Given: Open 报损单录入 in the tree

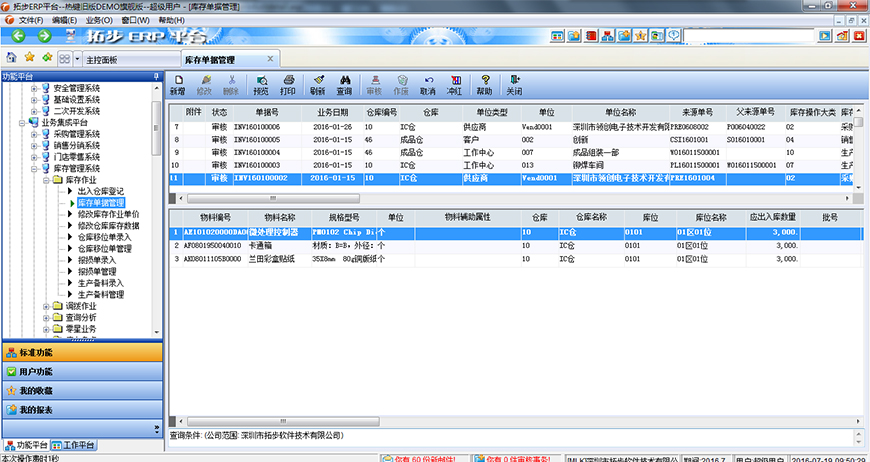Looking at the screenshot, I should [x=97, y=259].
